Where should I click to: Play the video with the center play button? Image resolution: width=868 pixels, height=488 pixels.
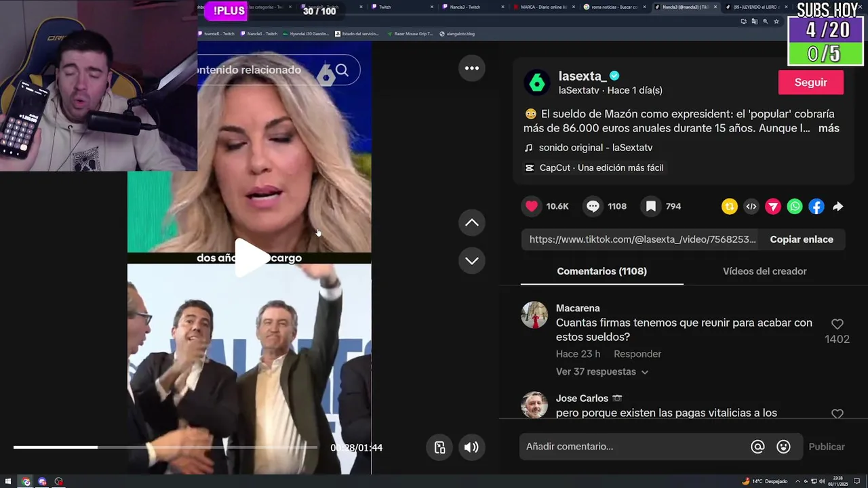(251, 257)
